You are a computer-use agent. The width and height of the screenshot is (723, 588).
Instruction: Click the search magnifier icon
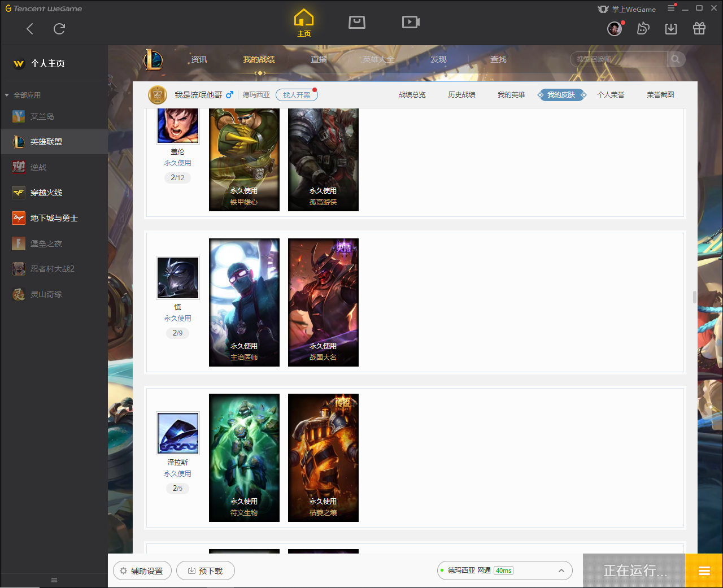(676, 59)
